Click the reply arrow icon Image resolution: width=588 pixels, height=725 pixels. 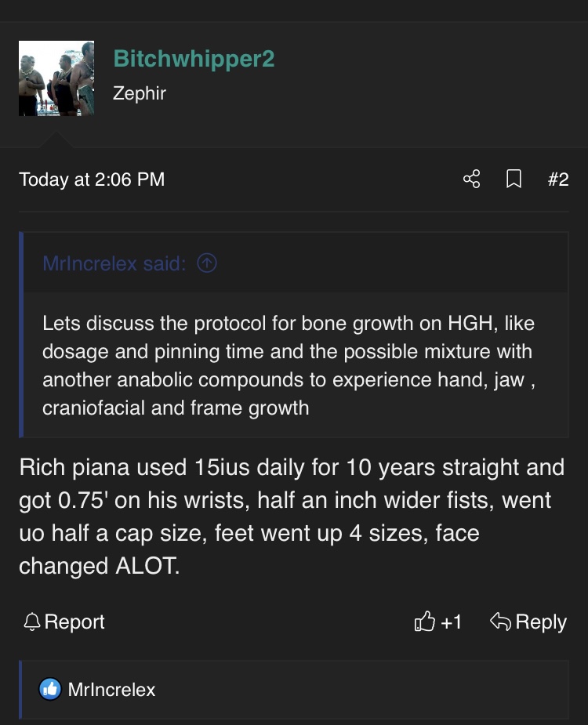(x=500, y=622)
